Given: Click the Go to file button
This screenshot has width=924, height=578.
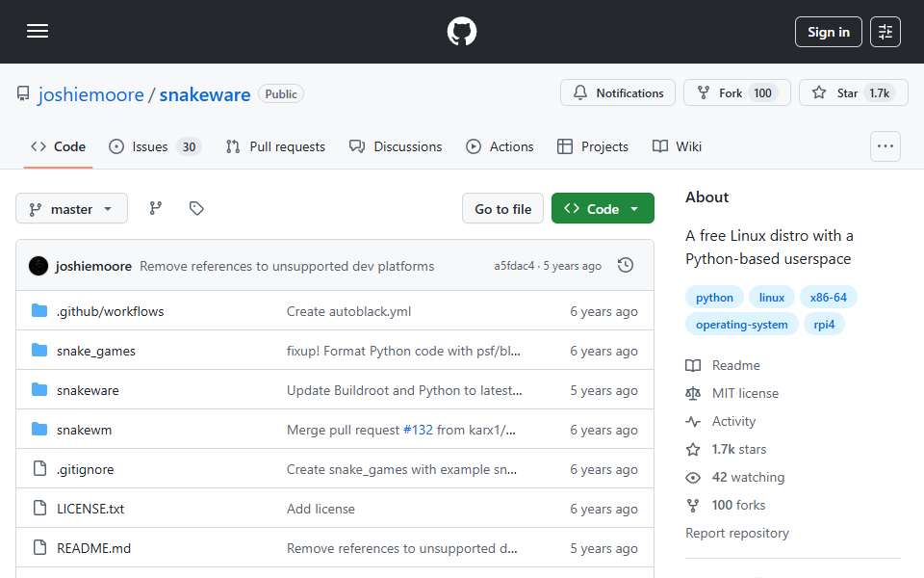Looking at the screenshot, I should (x=502, y=208).
